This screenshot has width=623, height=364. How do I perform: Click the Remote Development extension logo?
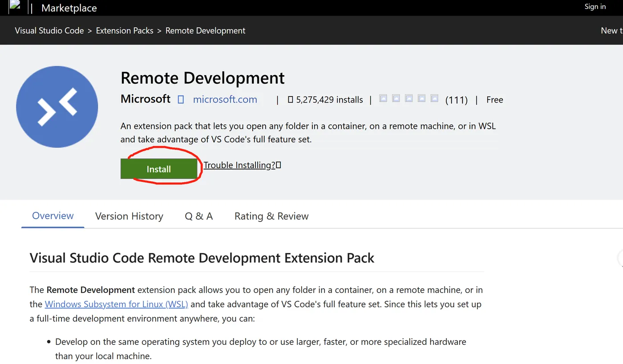pos(57,107)
